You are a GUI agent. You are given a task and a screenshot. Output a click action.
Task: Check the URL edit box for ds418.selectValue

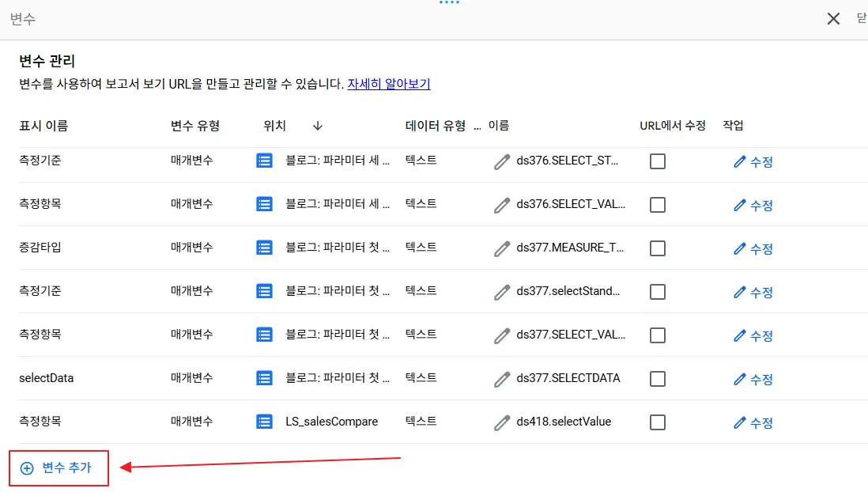(657, 422)
